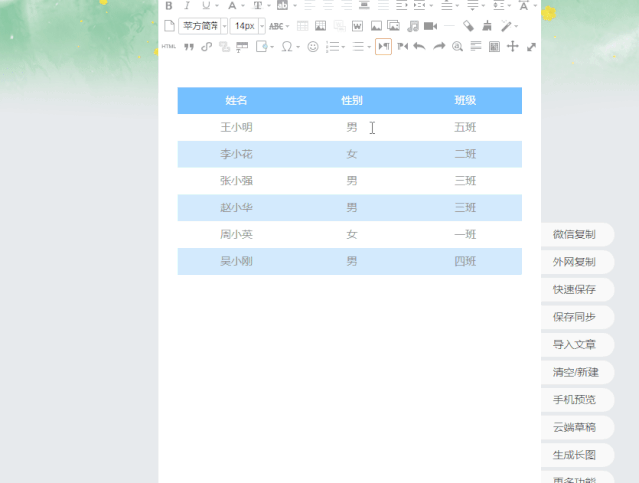The image size is (639, 483).
Task: Click the new blank document icon
Action: coord(169,26)
